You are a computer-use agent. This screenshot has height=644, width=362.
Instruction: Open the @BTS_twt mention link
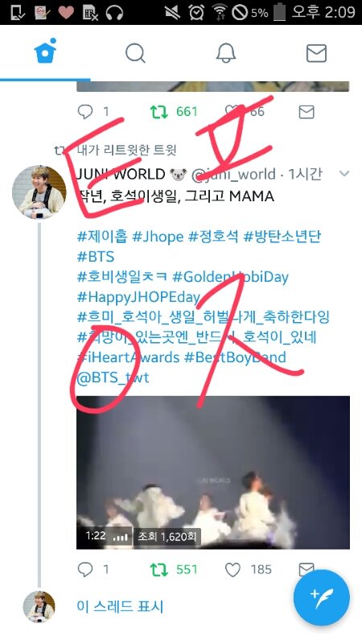pyautogui.click(x=113, y=377)
